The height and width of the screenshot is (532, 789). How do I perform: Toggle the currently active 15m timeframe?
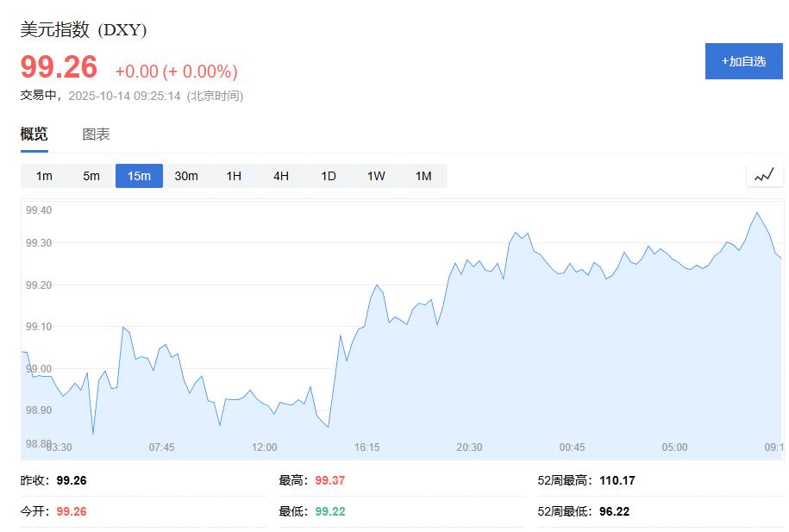(x=139, y=175)
